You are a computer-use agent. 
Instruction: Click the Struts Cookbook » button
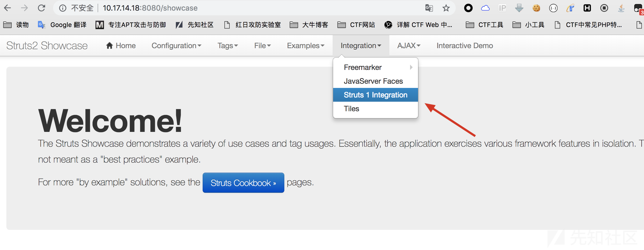point(243,183)
